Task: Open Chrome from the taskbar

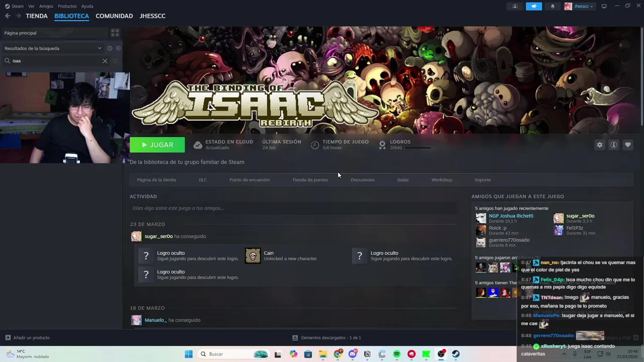Action: coord(338,354)
